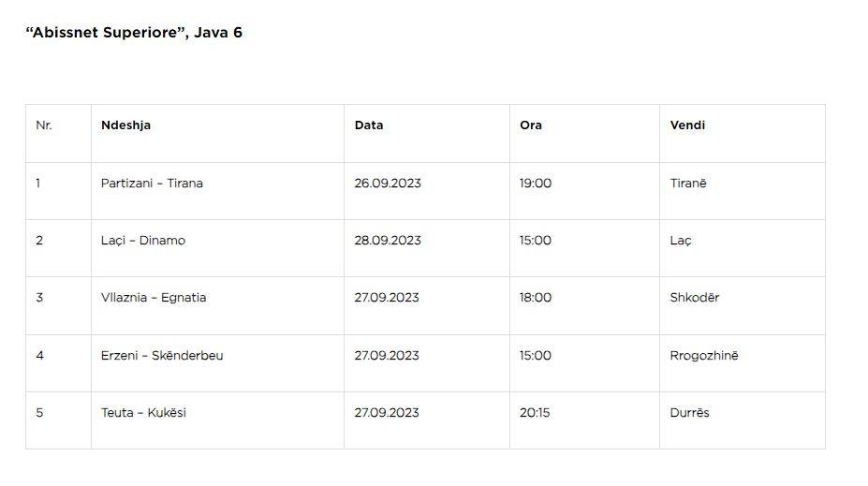Select the Vllaznia – Egnatia match cell

click(x=217, y=305)
